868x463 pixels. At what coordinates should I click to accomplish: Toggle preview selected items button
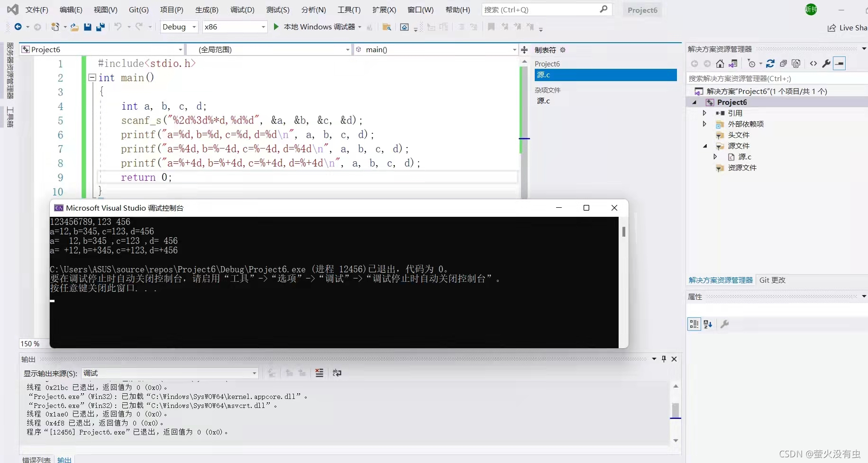840,64
